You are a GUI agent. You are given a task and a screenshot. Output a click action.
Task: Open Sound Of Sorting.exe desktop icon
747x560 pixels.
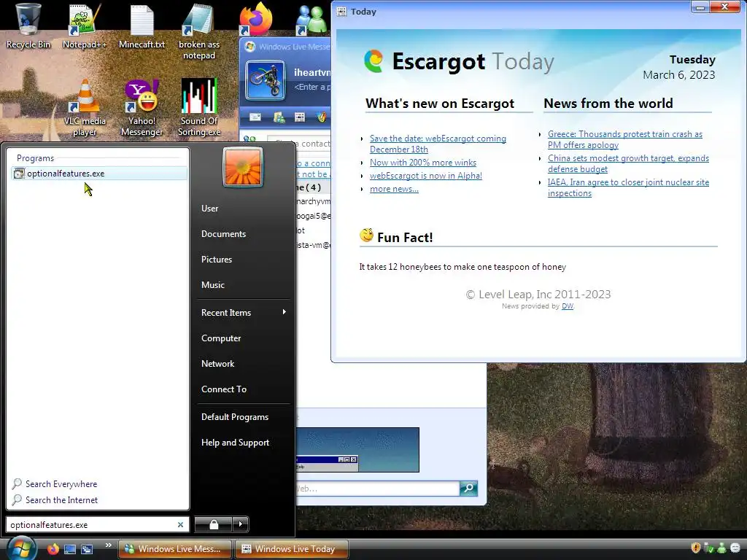tap(198, 107)
